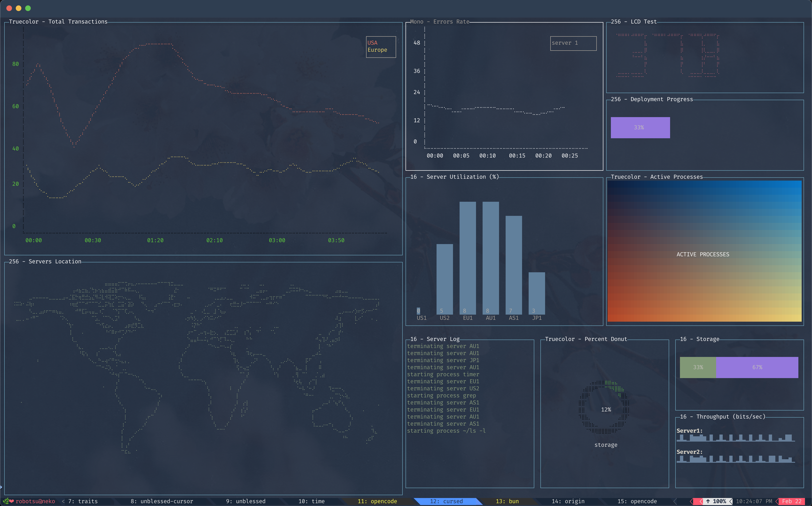
Task: Click the Europe legend entry
Action: click(377, 50)
